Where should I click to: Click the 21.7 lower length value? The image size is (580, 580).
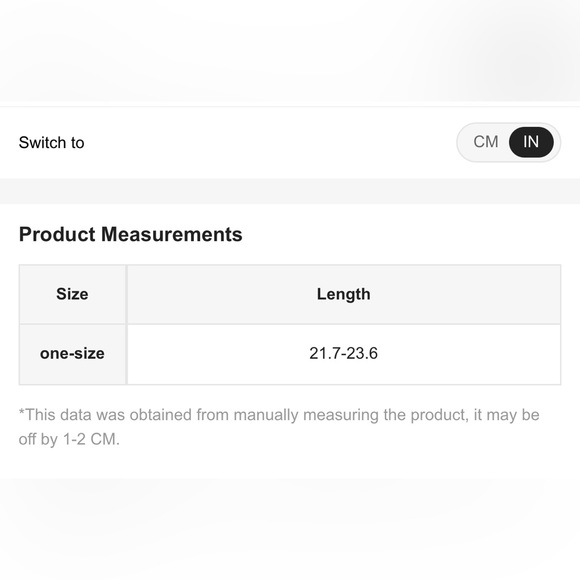[x=324, y=354]
